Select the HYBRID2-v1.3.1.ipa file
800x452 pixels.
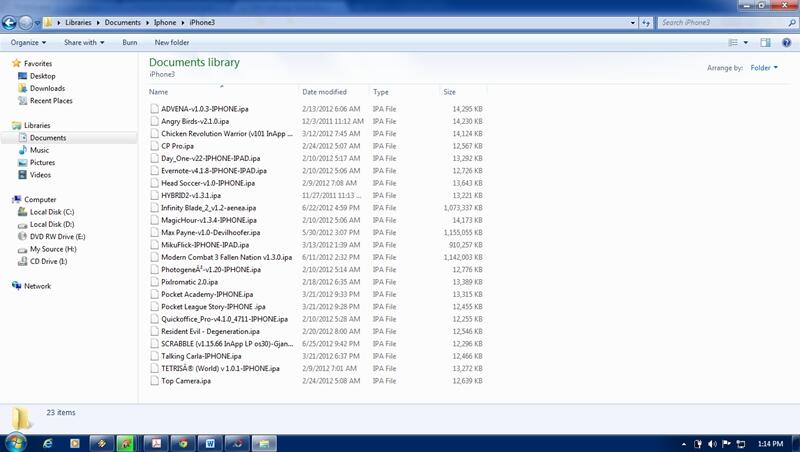pos(191,195)
